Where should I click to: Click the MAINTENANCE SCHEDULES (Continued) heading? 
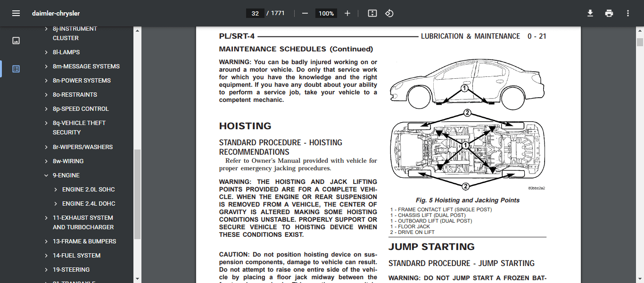tap(296, 49)
